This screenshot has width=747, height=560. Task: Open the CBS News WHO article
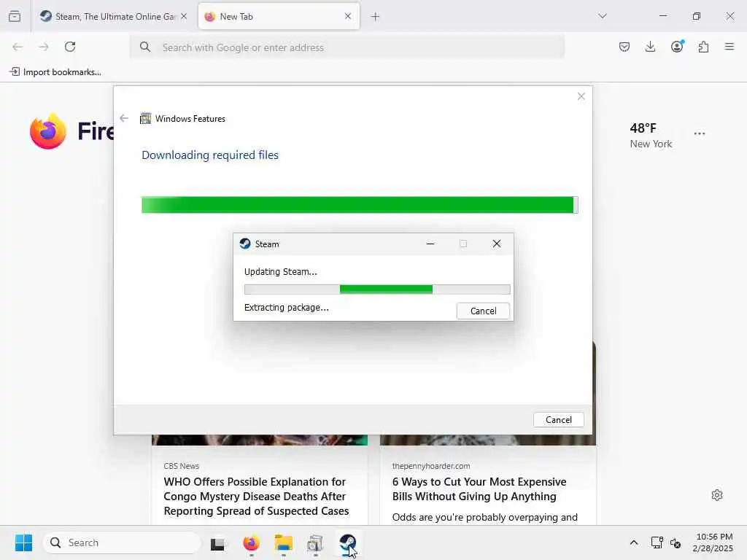click(256, 496)
